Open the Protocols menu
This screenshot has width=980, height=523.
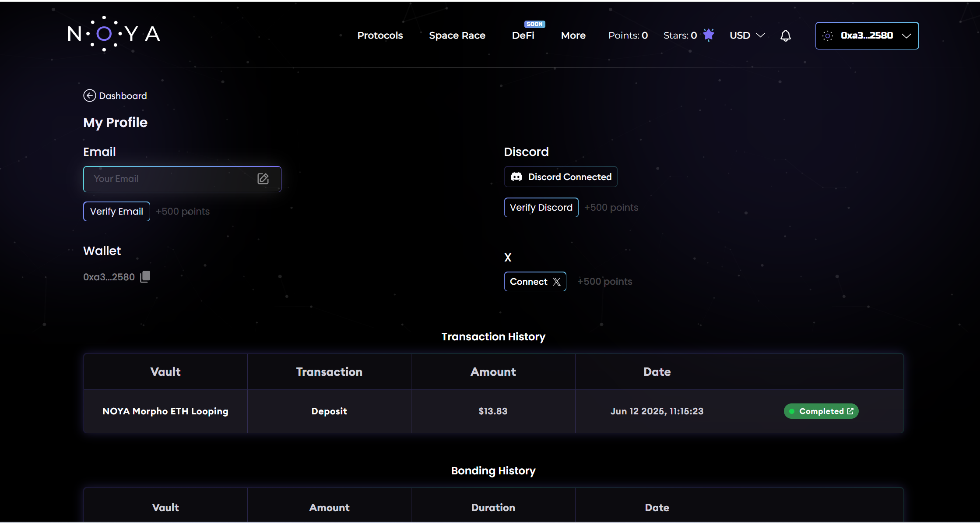(x=380, y=35)
